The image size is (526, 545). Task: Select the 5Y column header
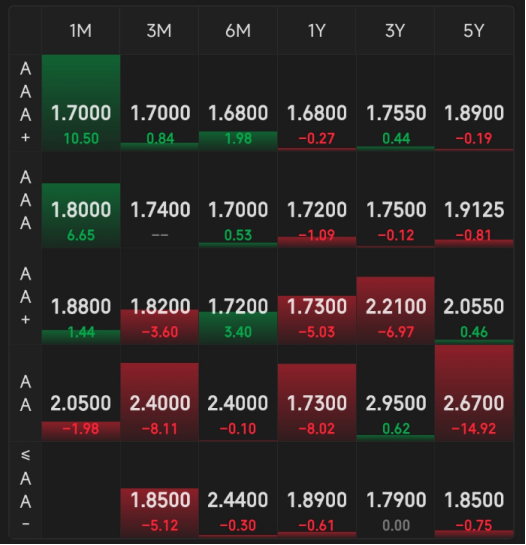pos(474,31)
